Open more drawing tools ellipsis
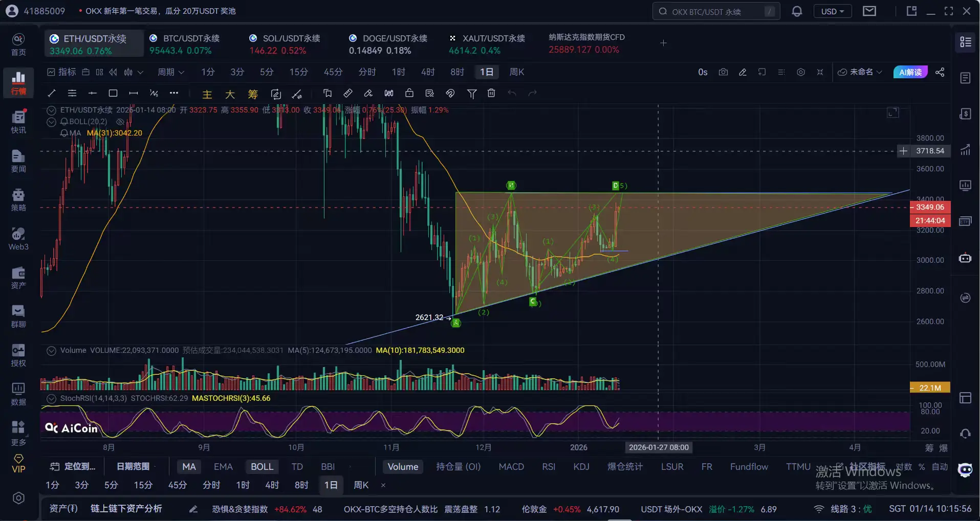Viewport: 980px width, 521px height. pos(174,93)
